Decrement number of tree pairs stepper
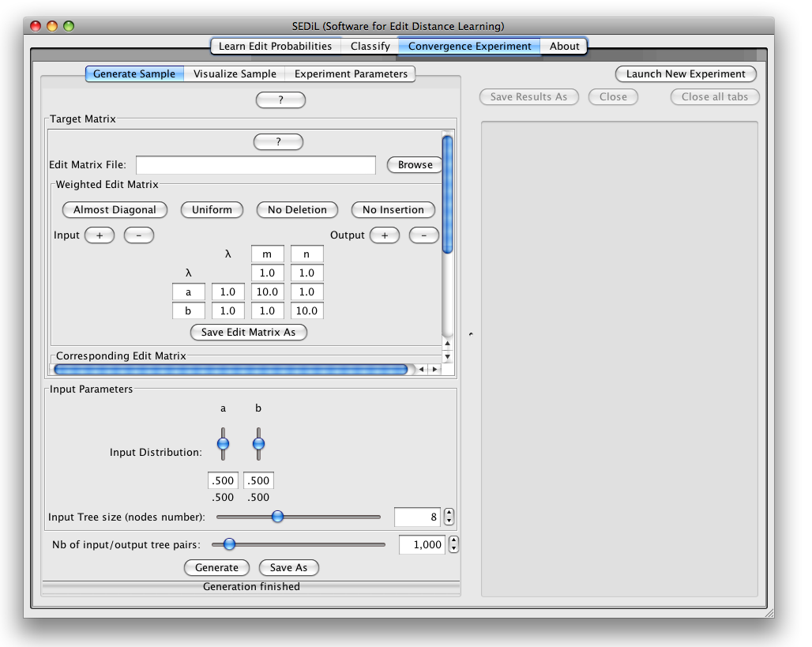The image size is (812, 647). (x=453, y=549)
